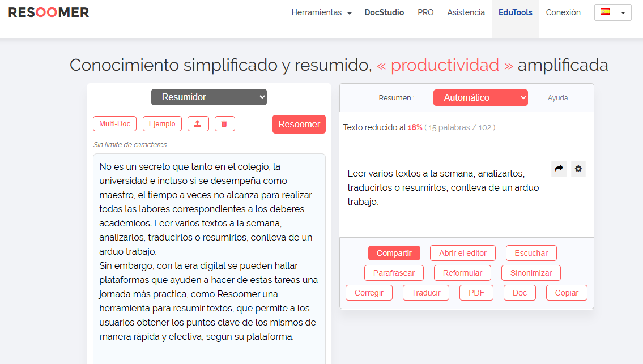The height and width of the screenshot is (364, 643).
Task: Click the Compartir button
Action: 394,253
